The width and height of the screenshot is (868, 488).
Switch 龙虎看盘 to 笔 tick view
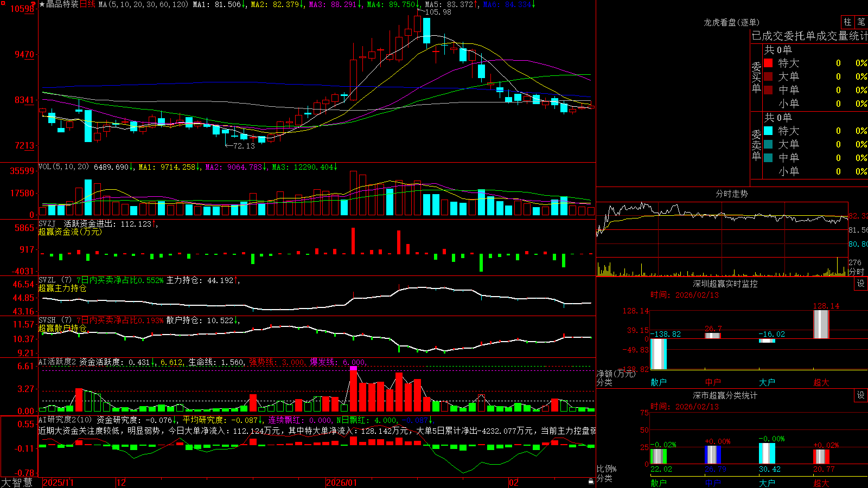tap(861, 22)
